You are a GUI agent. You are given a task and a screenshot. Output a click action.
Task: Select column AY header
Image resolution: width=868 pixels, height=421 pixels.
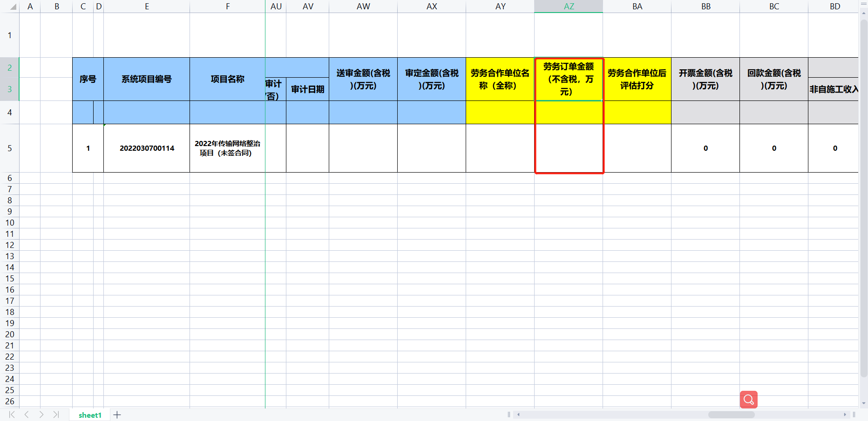coord(500,7)
